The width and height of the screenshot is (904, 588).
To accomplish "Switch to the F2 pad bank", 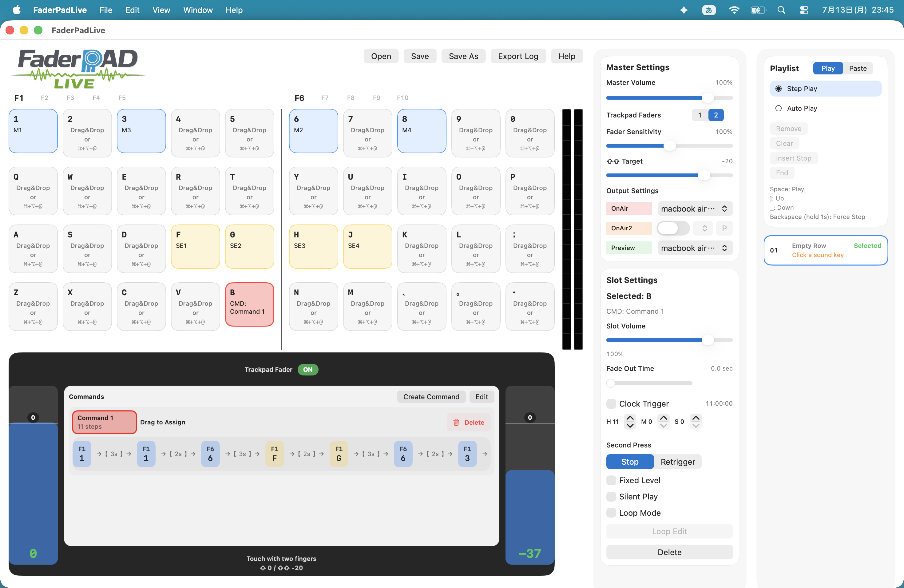I will pyautogui.click(x=45, y=97).
